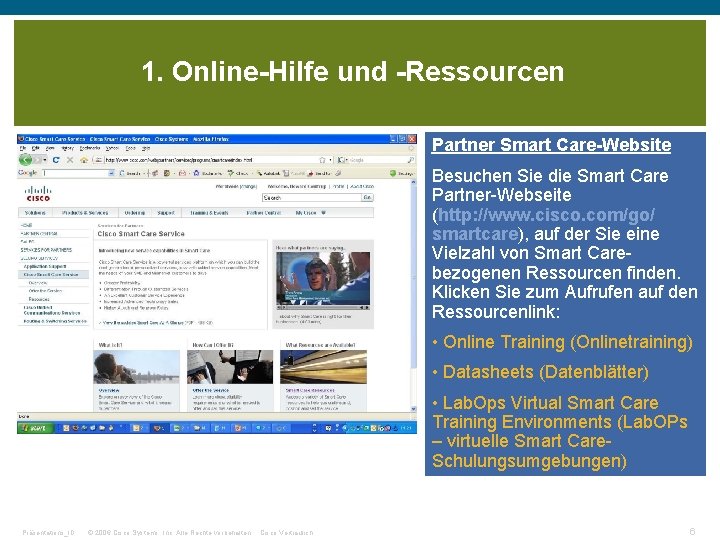Click the bookmark star in the address bar
720x540 pixels.
pos(322,160)
